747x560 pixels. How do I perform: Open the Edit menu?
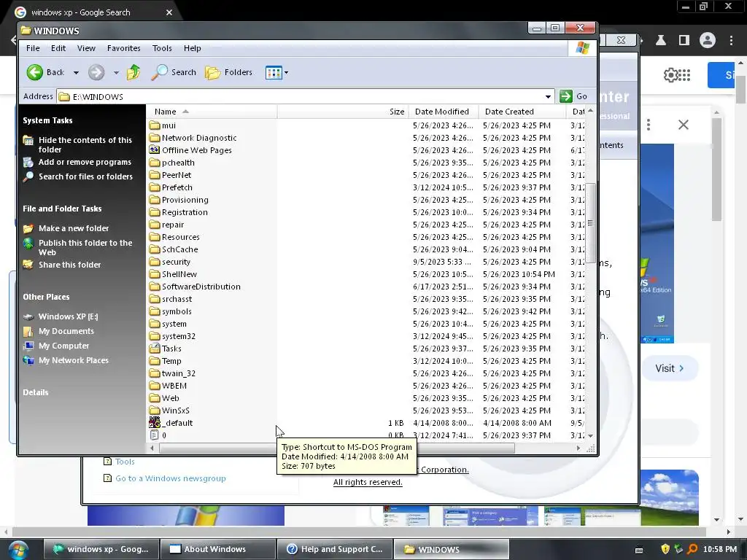58,48
